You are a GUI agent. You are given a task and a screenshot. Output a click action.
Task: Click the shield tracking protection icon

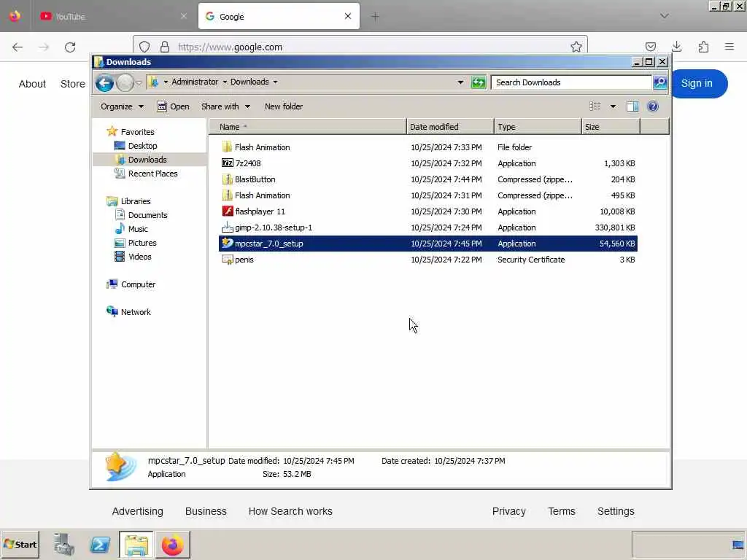click(x=144, y=47)
